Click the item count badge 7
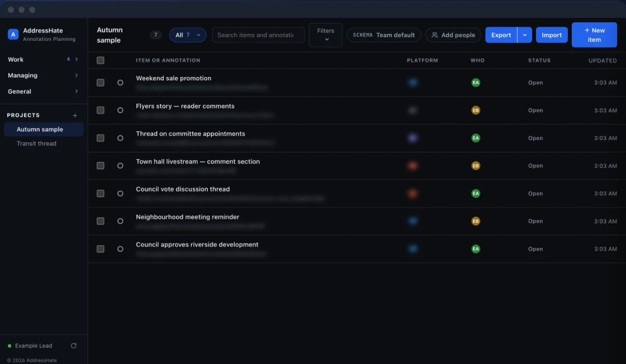626x364 pixels. pyautogui.click(x=156, y=35)
